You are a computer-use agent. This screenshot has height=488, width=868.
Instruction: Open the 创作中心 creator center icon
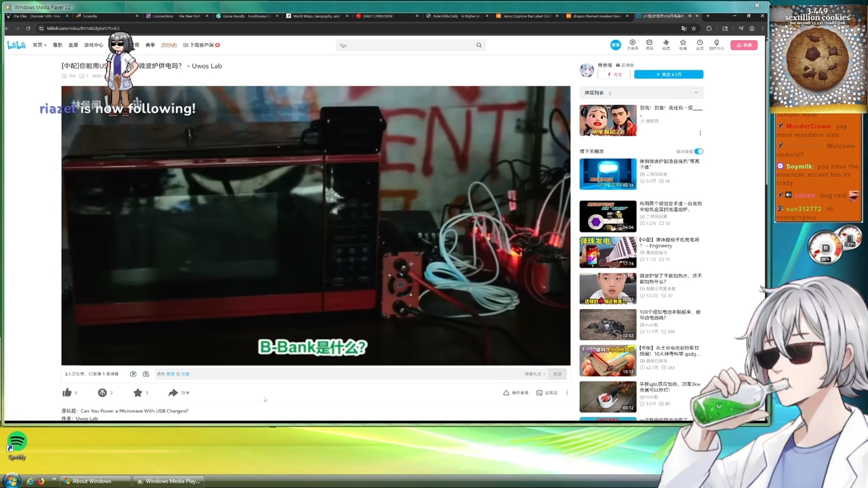(717, 44)
